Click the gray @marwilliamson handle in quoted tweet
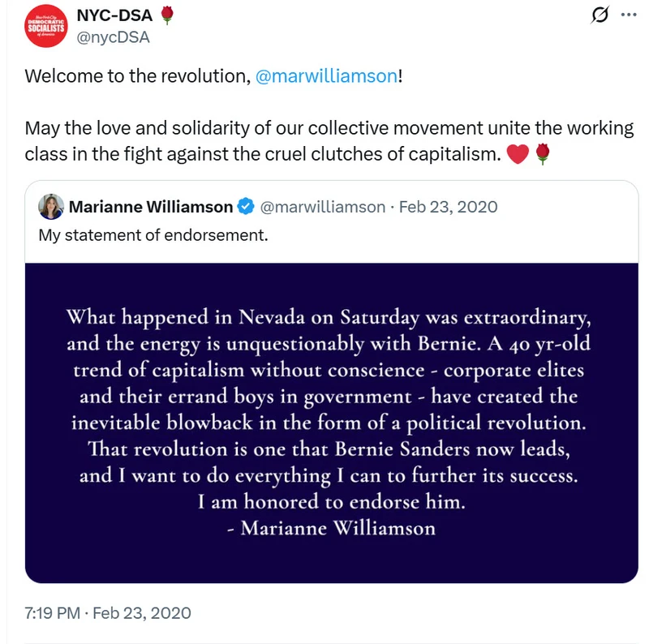Screen dimensions: 649x644 pos(322,208)
